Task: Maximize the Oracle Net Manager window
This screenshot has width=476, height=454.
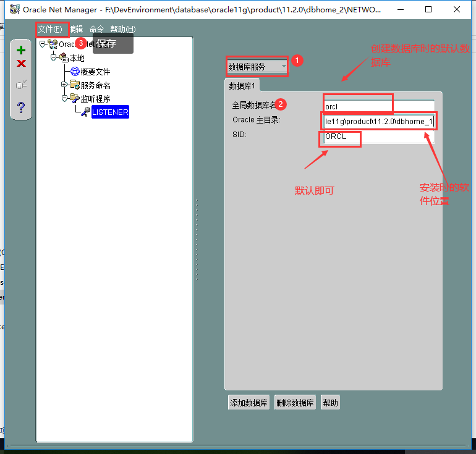Action: point(428,9)
